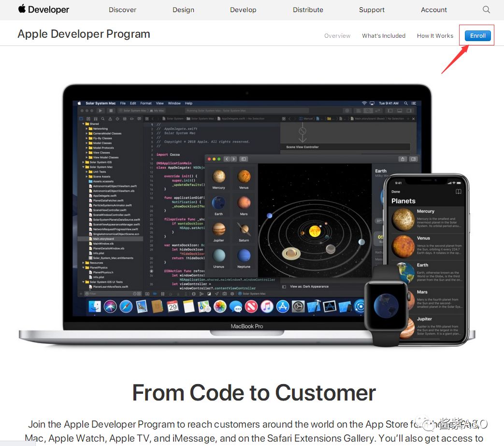Switch to the Overview tab
Screen dimensions: 504x446
click(337, 36)
